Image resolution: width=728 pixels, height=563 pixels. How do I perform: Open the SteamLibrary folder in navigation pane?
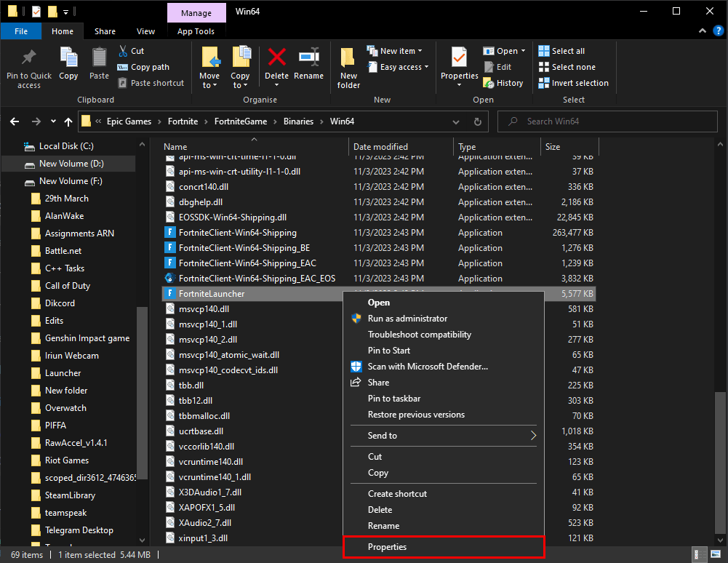pyautogui.click(x=70, y=495)
